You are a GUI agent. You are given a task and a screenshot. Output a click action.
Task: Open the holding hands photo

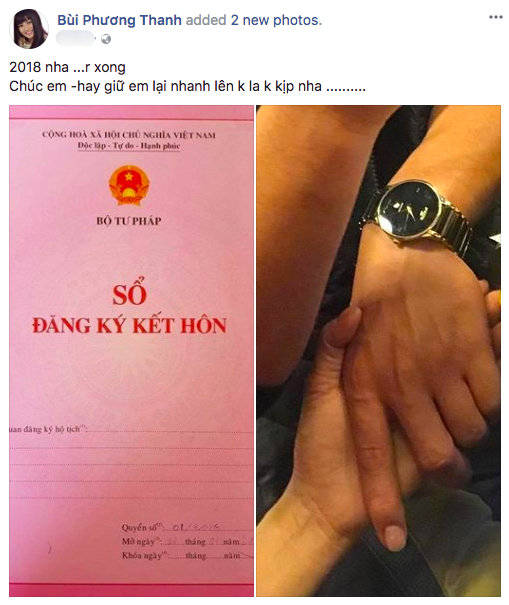(379, 351)
